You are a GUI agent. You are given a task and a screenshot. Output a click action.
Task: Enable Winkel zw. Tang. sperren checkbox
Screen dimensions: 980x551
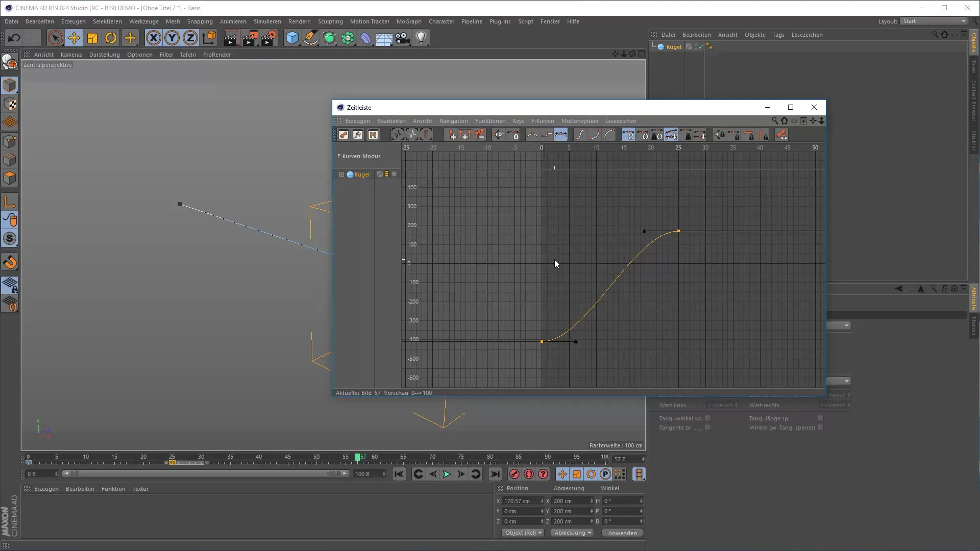tap(820, 428)
